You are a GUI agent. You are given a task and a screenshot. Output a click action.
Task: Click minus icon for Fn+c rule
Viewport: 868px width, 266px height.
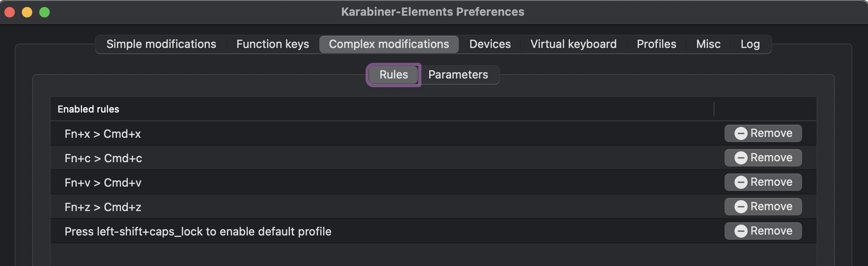point(741,158)
